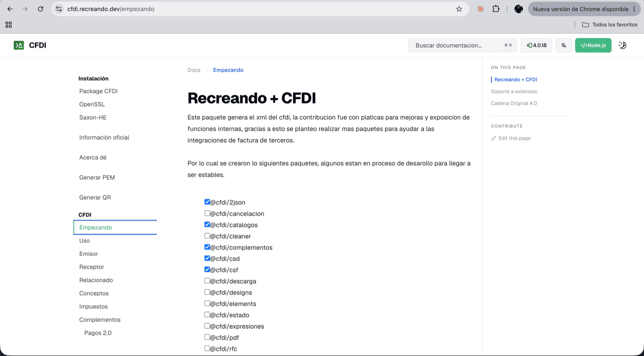Click the Buscar documentacion search field
Viewport: 644px width, 356px height.
(462, 45)
